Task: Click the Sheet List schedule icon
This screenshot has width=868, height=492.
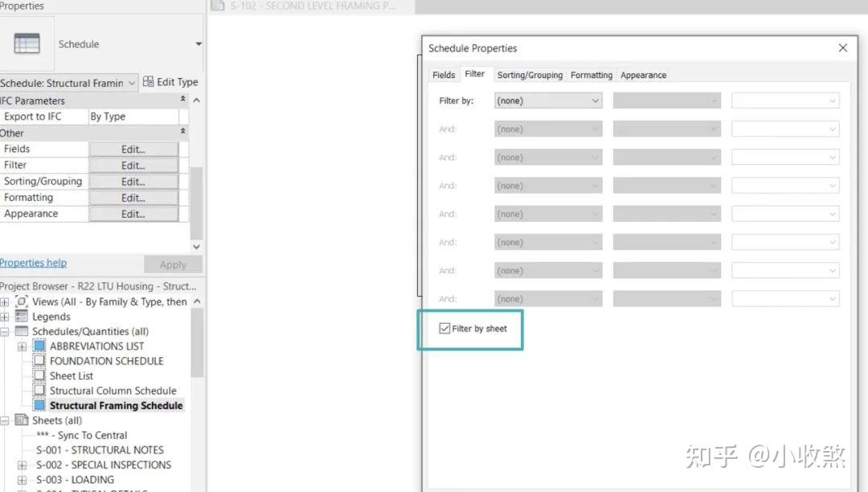Action: pos(38,375)
